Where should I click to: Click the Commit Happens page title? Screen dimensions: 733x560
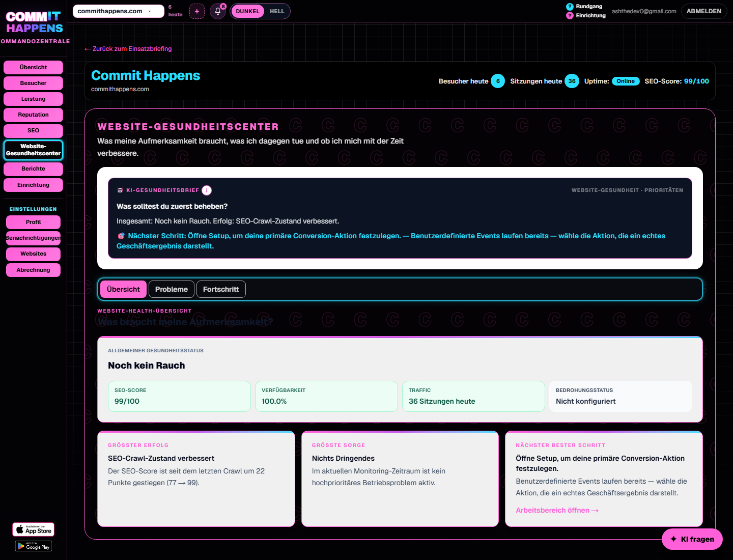coord(146,75)
